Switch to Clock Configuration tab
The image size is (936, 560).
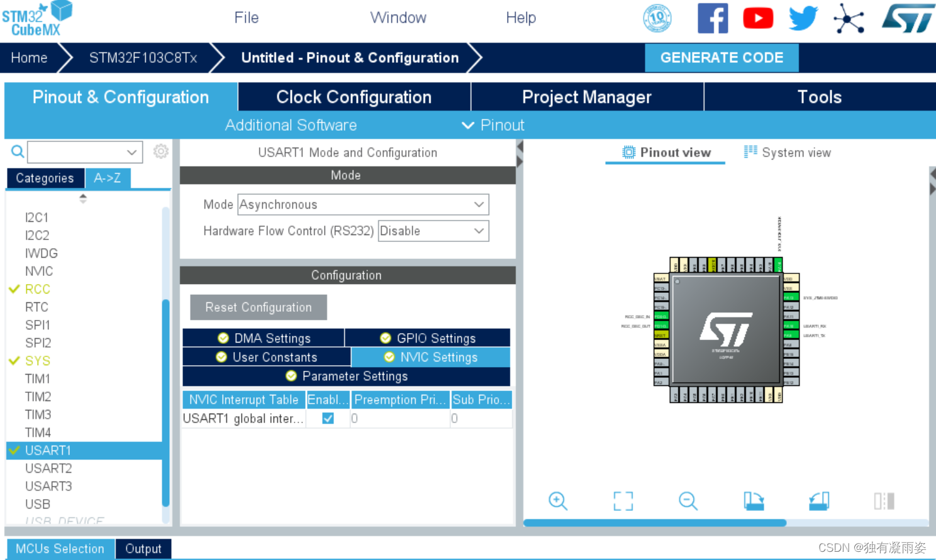(354, 97)
